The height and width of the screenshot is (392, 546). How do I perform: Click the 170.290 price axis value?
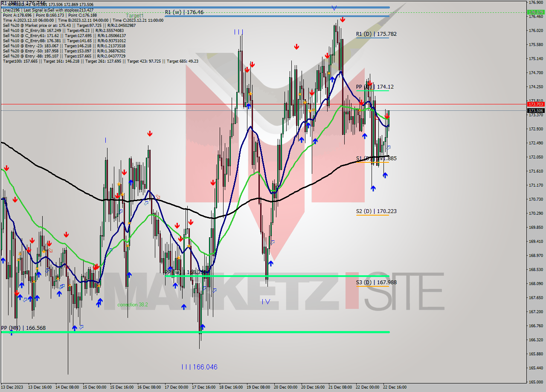[536, 213]
